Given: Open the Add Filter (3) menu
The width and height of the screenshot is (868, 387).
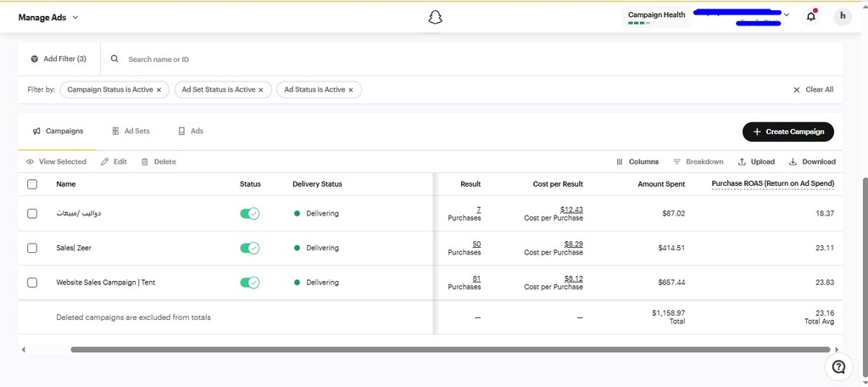Looking at the screenshot, I should [x=58, y=59].
